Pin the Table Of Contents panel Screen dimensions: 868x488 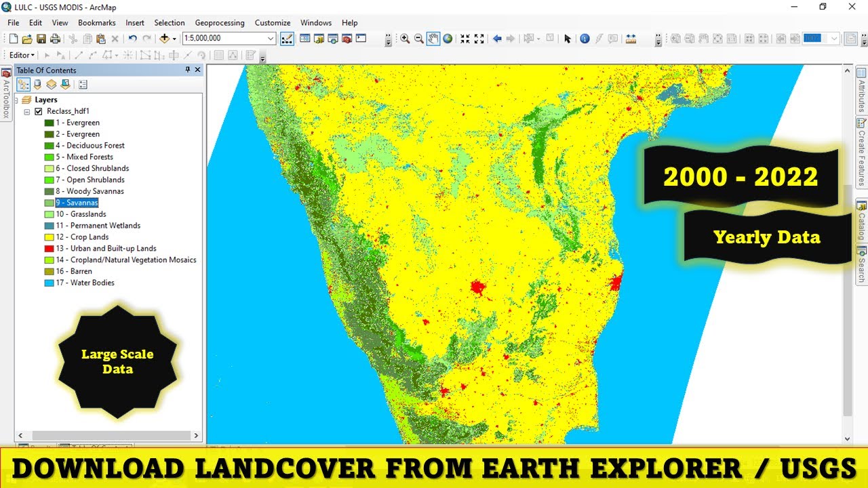(188, 70)
